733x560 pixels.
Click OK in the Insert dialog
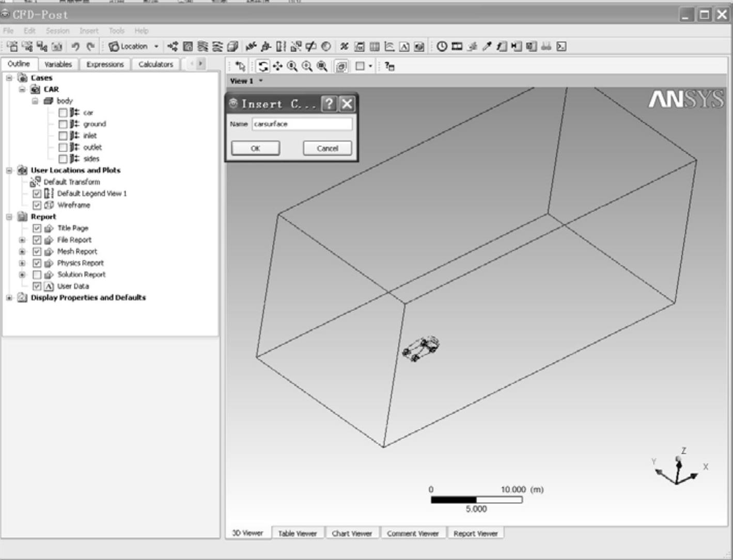(x=255, y=149)
